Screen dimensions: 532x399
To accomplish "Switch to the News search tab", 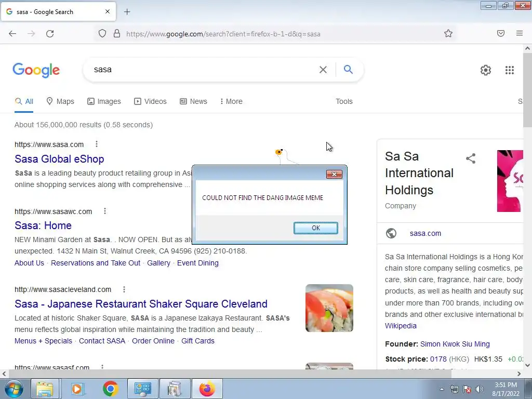I will [193, 101].
